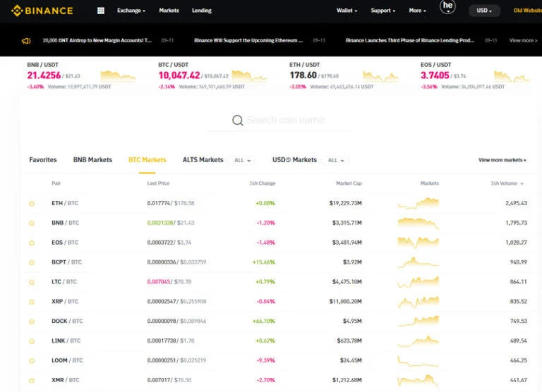Screen dimensions: 542x392
Task: Sort by the Pair column header
Action: coord(56,183)
